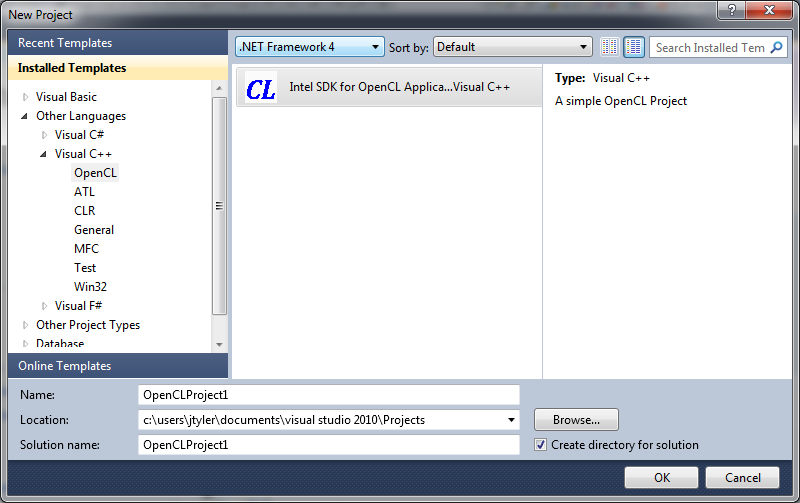Select the small icons view button
This screenshot has width=800, height=503.
610,47
